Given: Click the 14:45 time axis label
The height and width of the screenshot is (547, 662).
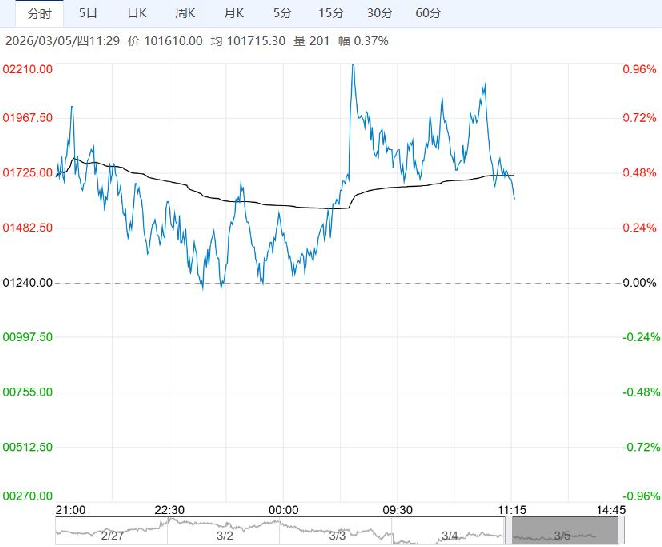Looking at the screenshot, I should pyautogui.click(x=610, y=510).
